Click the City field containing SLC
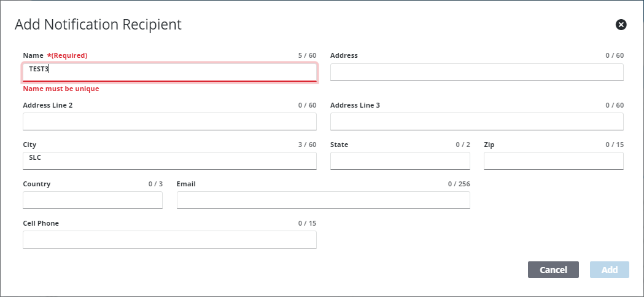The image size is (644, 297). click(x=169, y=161)
